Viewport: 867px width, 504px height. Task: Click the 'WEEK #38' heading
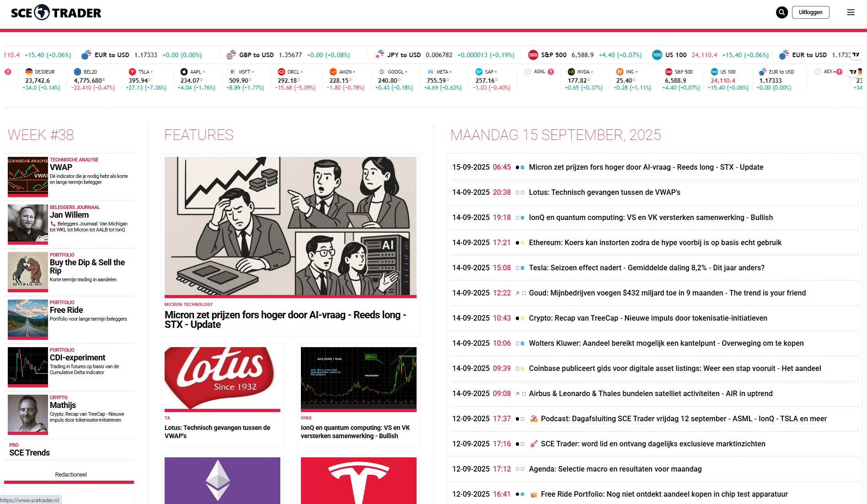coord(41,135)
